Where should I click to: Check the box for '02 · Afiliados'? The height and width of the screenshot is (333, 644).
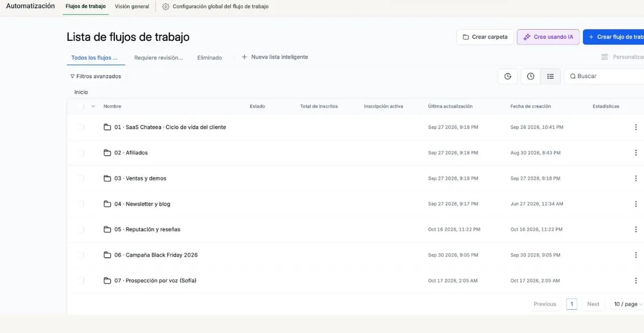(80, 153)
